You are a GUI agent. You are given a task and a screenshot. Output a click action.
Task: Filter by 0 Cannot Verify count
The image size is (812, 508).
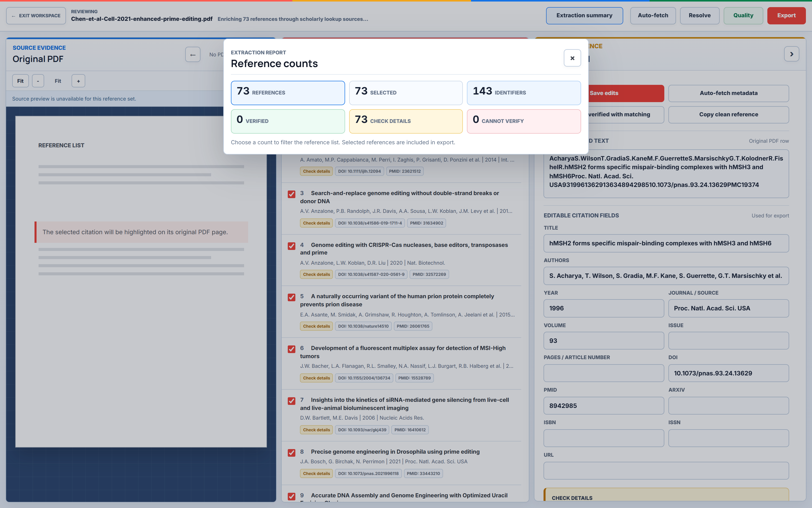click(x=523, y=121)
